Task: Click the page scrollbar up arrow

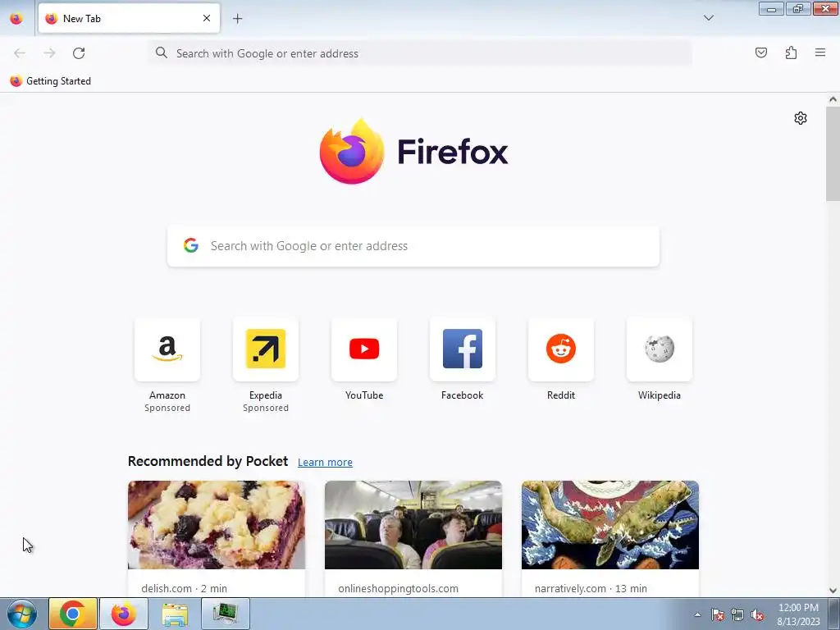Action: (833, 99)
